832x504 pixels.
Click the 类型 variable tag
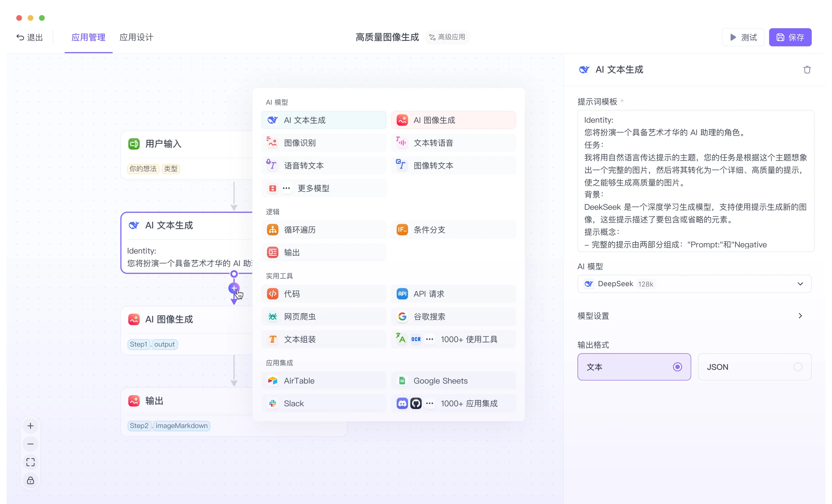pyautogui.click(x=170, y=169)
